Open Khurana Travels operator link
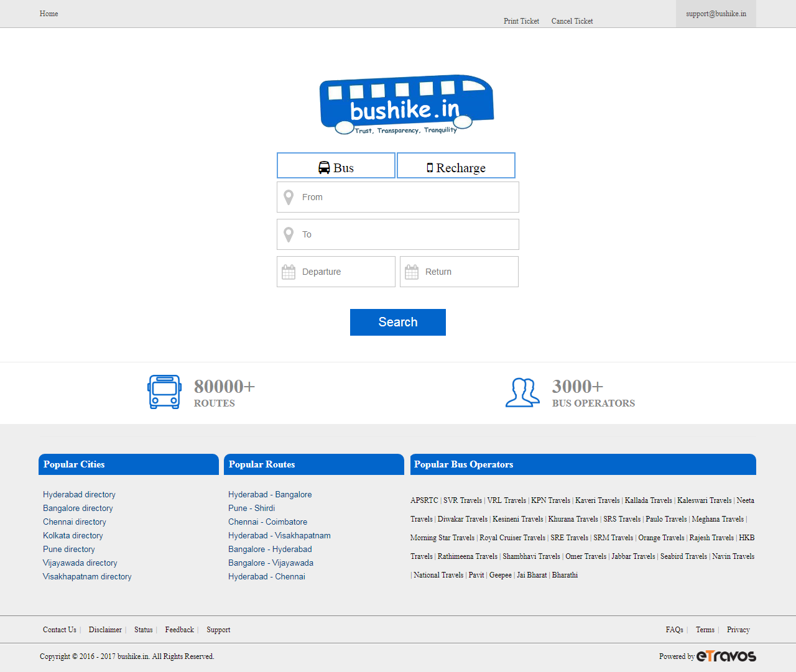Image resolution: width=796 pixels, height=672 pixels. tap(573, 519)
